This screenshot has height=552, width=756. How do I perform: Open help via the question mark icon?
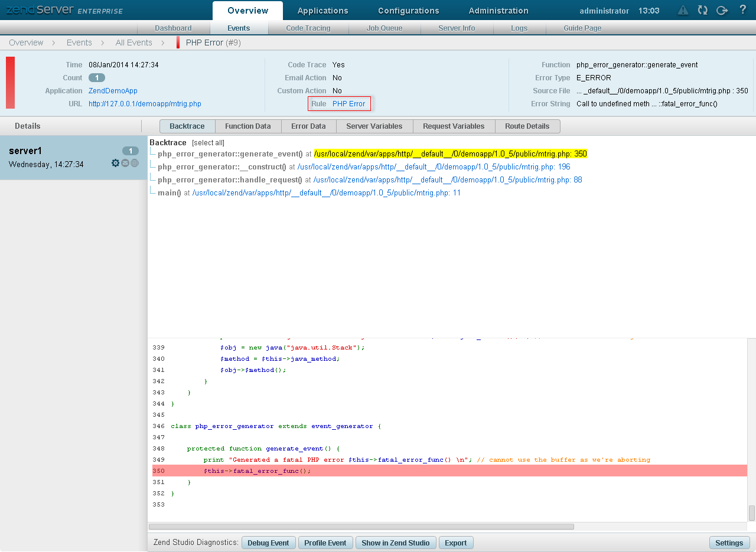pos(743,10)
